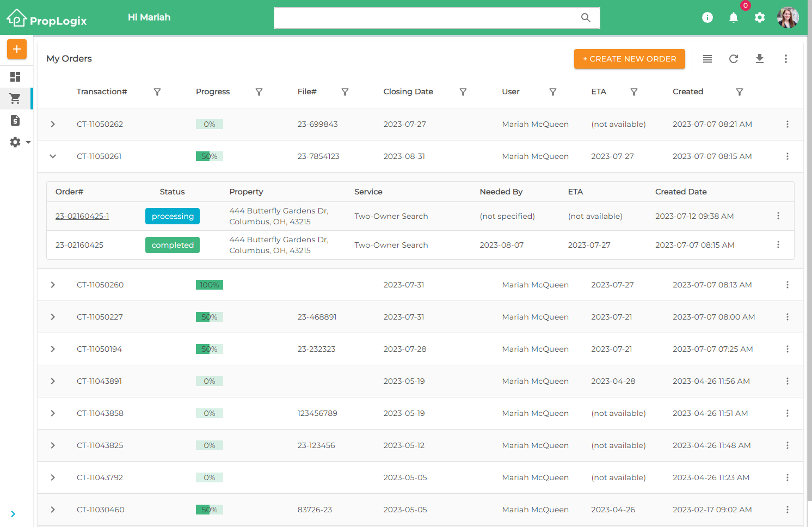Open the notifications bell
This screenshot has width=812, height=527.
(x=734, y=17)
